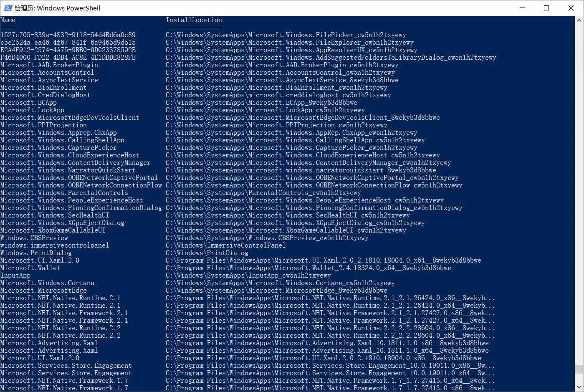Click the InstallLocation column header
Screen dimensions: 584x392
(x=194, y=20)
